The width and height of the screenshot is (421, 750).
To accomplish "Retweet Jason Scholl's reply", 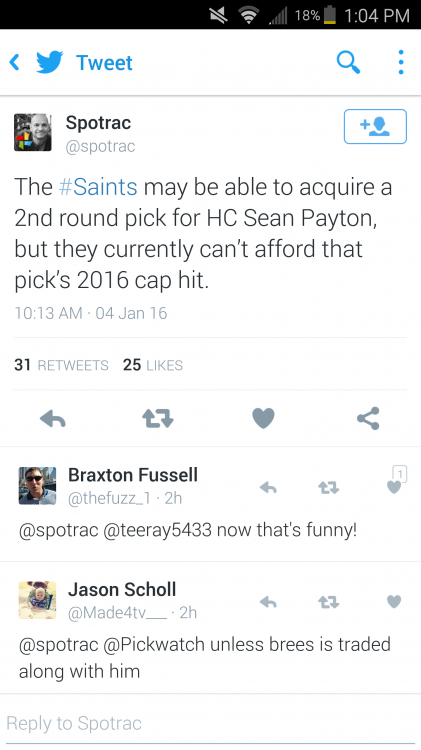I will 329,602.
